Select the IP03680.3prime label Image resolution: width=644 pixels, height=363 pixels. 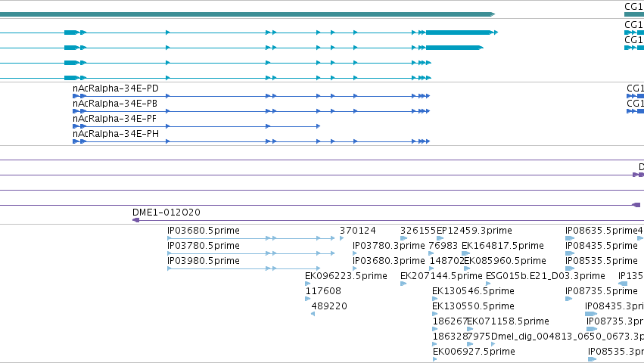pyautogui.click(x=388, y=261)
